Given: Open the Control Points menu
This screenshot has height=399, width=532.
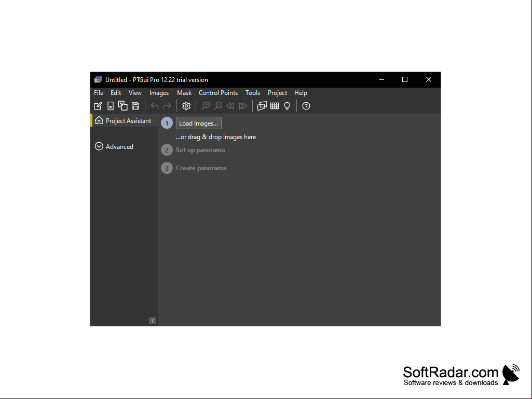Looking at the screenshot, I should click(x=218, y=93).
